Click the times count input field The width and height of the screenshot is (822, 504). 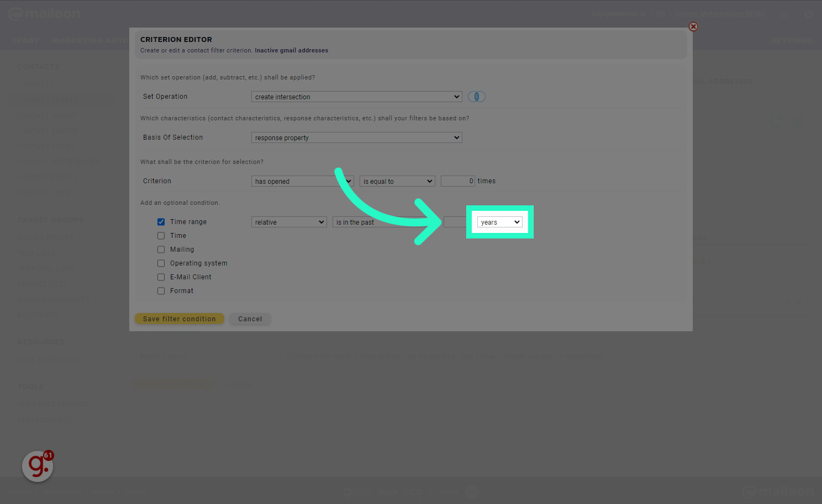(x=458, y=181)
